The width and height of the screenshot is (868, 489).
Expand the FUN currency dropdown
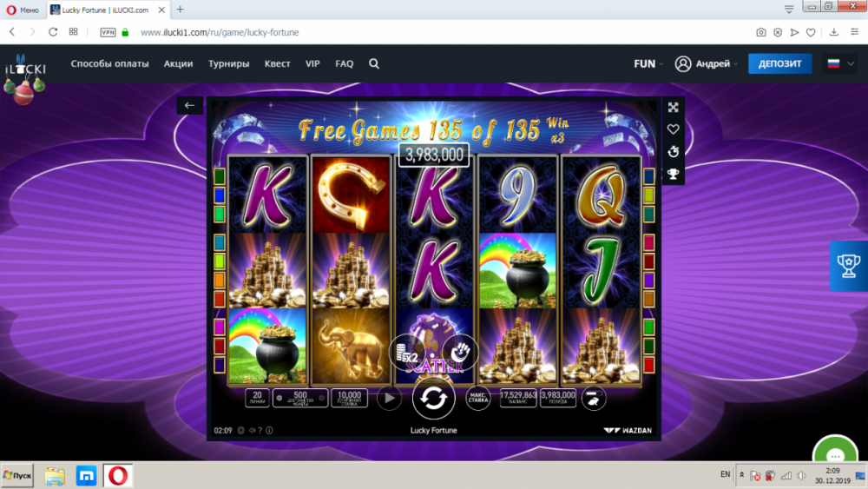click(648, 63)
